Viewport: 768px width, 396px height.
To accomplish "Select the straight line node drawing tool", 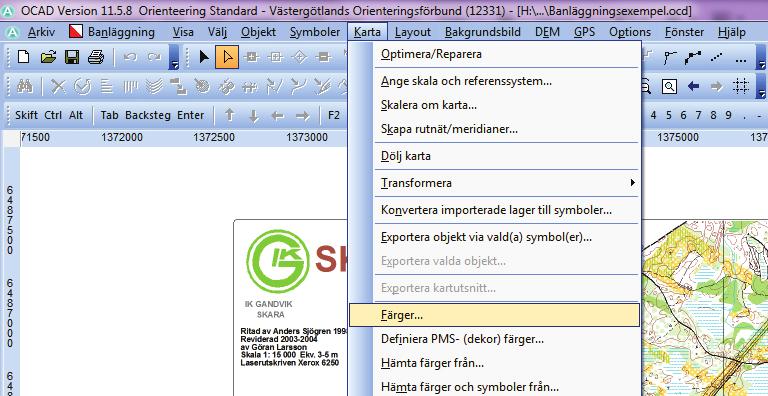I will (669, 57).
